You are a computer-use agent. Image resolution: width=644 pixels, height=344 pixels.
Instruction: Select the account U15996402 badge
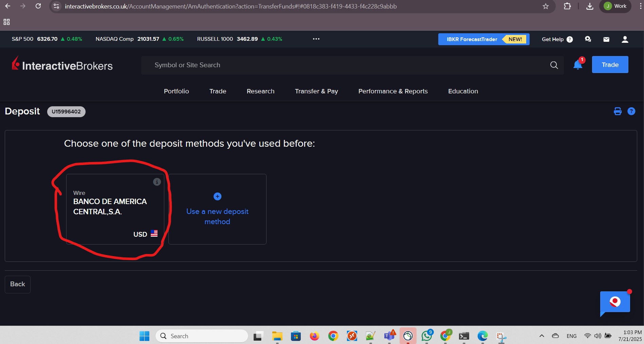coord(66,112)
